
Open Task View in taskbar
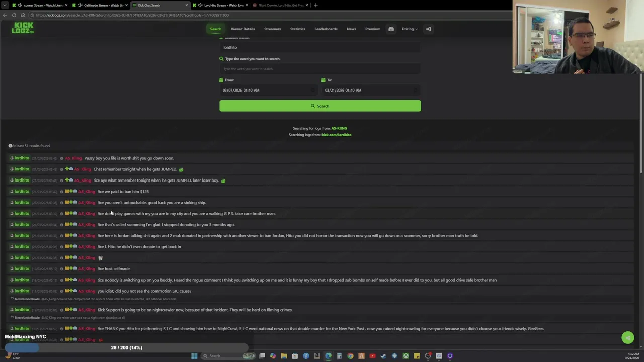click(x=262, y=356)
